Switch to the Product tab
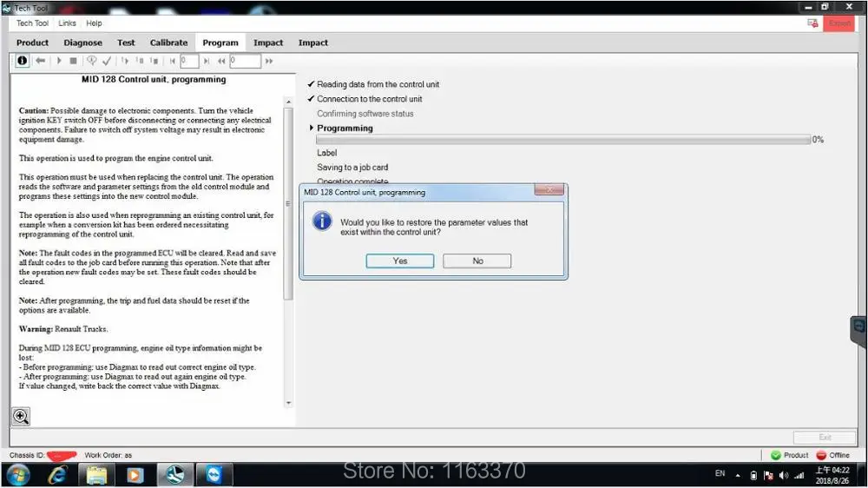The image size is (868, 488). click(x=32, y=43)
